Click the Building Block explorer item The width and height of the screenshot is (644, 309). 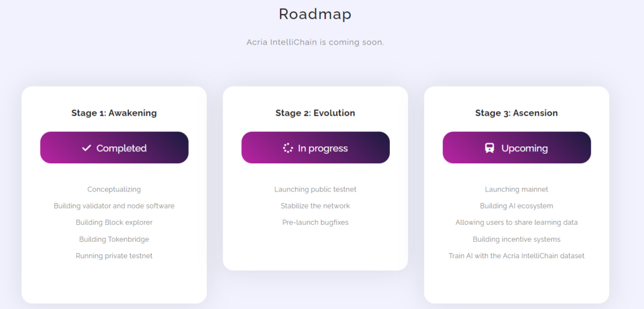pyautogui.click(x=114, y=222)
